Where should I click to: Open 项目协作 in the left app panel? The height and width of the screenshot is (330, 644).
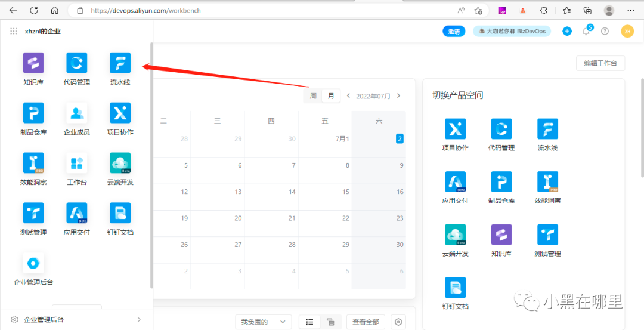(x=120, y=119)
